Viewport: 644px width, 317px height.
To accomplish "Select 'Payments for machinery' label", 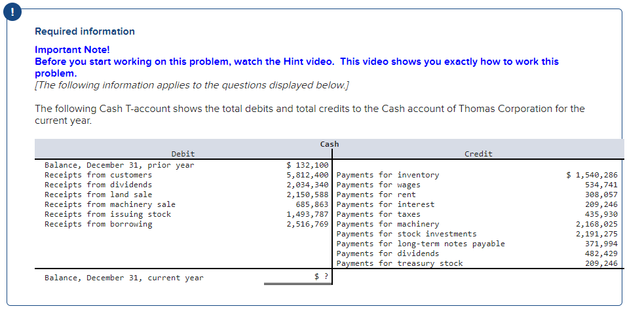I will pyautogui.click(x=388, y=224).
